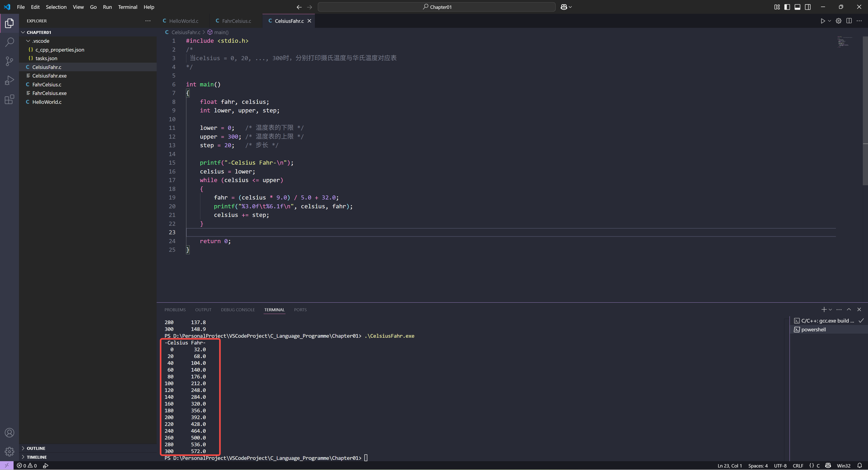The width and height of the screenshot is (868, 470).
Task: Switch to the PROBLEMS panel tab
Action: click(x=175, y=309)
